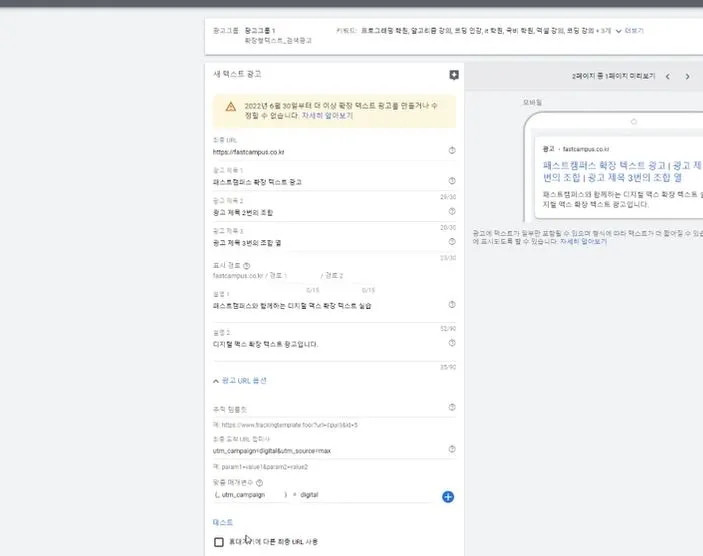
Task: Click the help icon for 광고 제목 2
Action: coord(452,211)
